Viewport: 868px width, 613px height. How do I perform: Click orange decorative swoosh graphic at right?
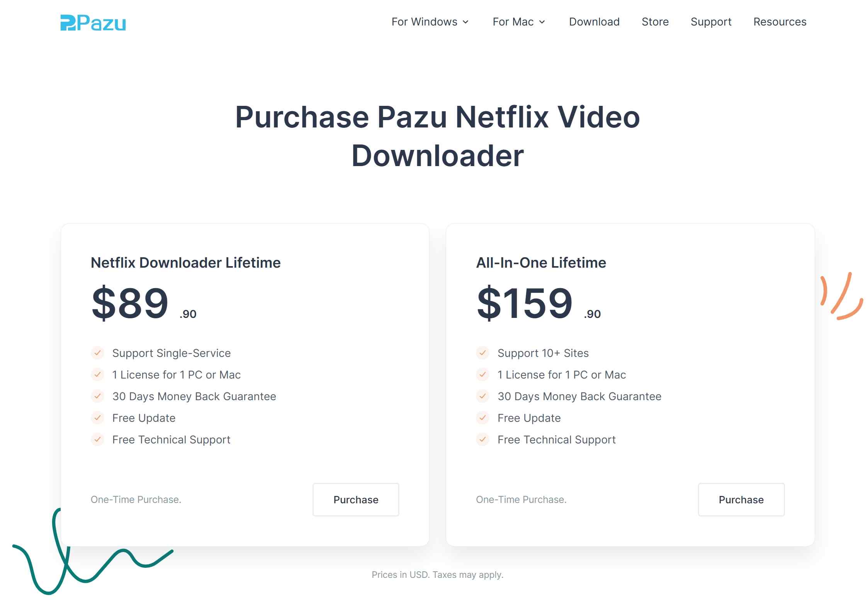click(x=841, y=297)
